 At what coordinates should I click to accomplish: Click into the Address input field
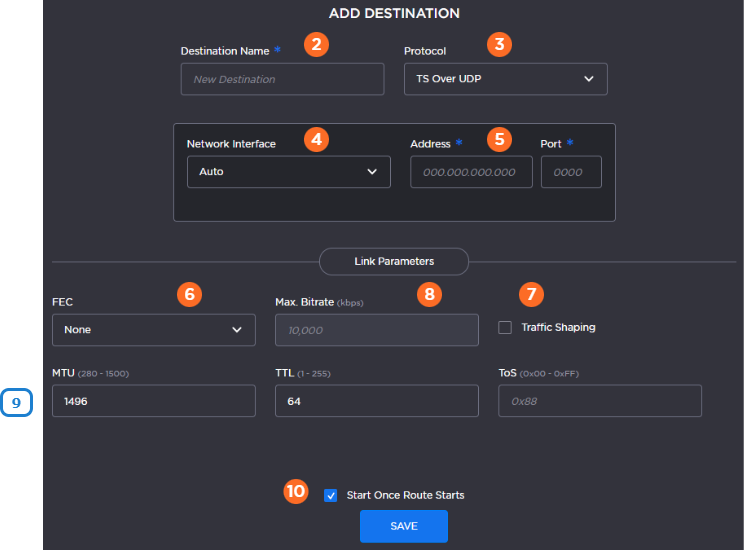click(x=470, y=172)
